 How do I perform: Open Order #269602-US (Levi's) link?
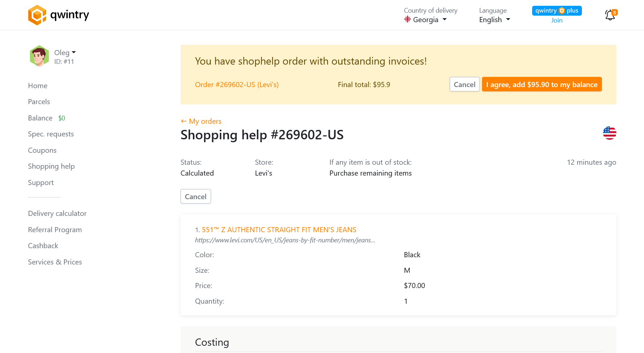coord(237,84)
